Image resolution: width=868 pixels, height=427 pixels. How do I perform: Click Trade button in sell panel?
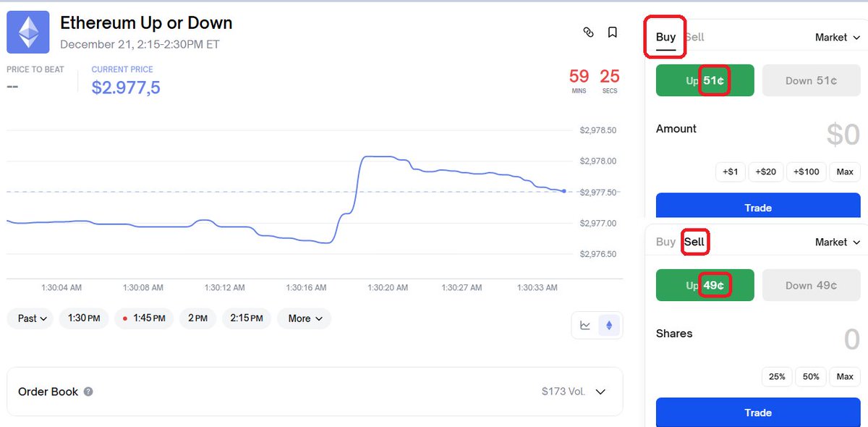click(x=758, y=412)
